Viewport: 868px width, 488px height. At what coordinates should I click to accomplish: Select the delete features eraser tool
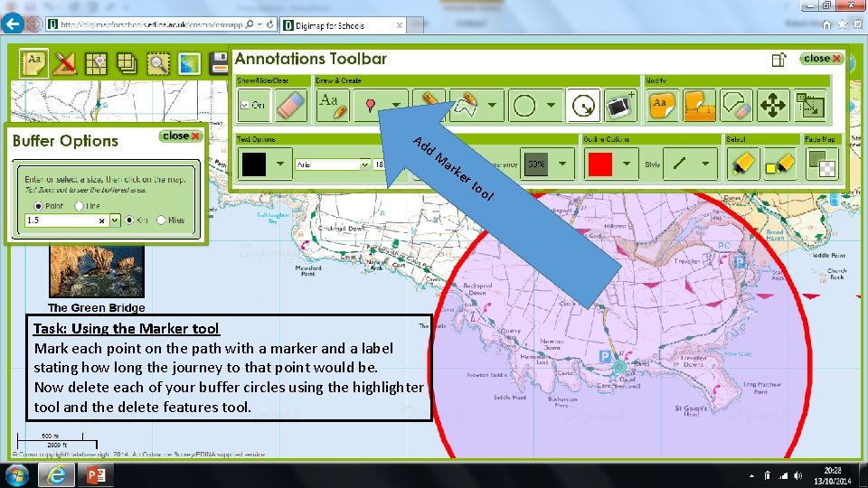coord(736,105)
